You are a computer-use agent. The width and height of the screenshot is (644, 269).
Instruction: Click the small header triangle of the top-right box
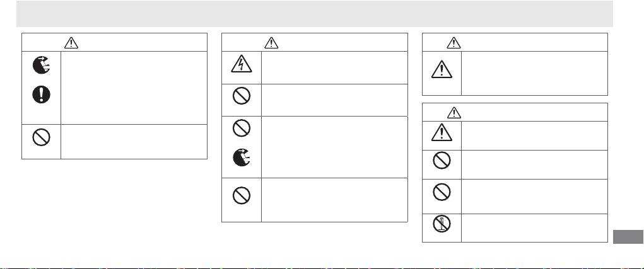coord(454,42)
